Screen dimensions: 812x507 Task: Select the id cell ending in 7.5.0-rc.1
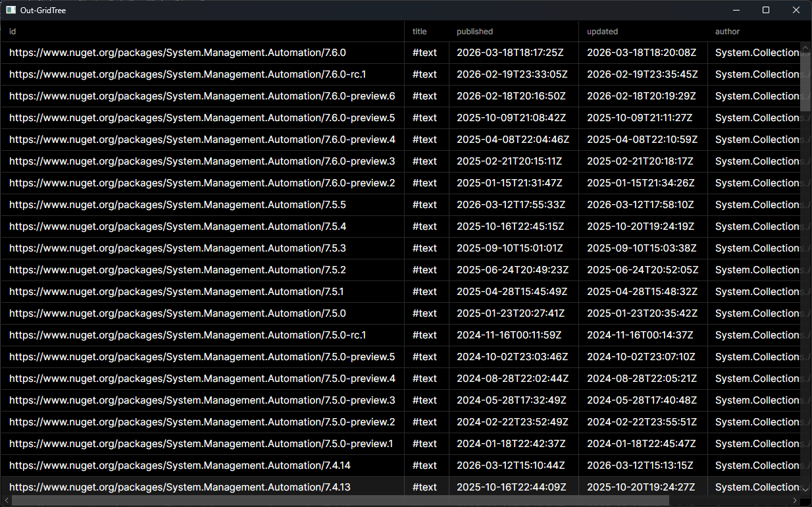202,335
